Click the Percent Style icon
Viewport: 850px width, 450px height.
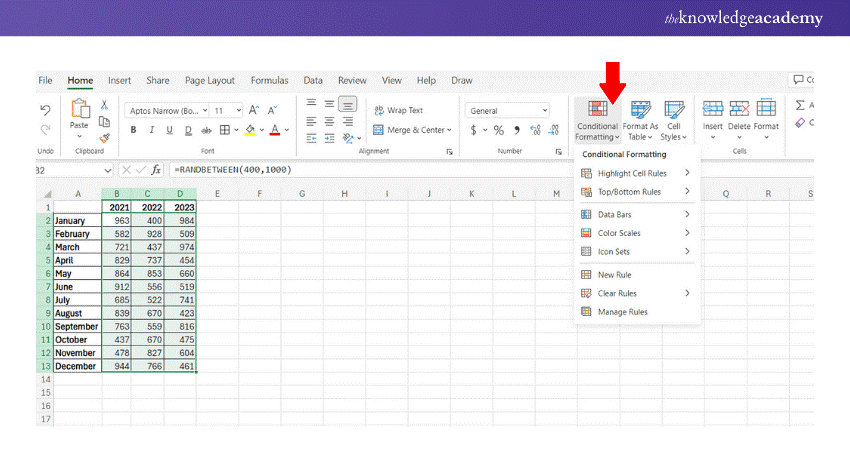pos(496,130)
